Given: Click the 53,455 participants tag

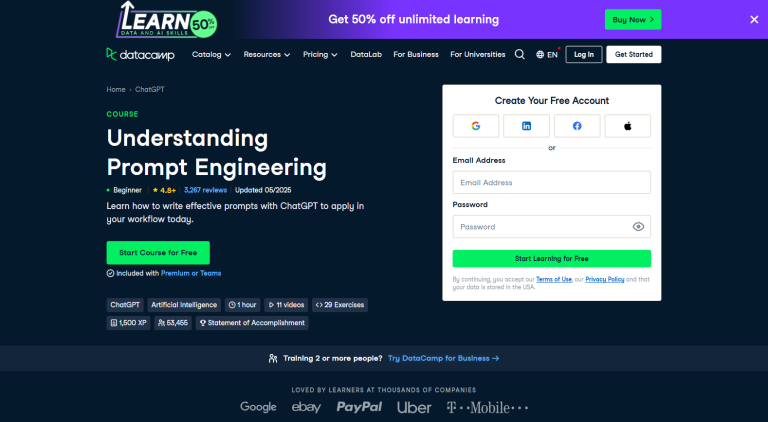Looking at the screenshot, I should (173, 323).
